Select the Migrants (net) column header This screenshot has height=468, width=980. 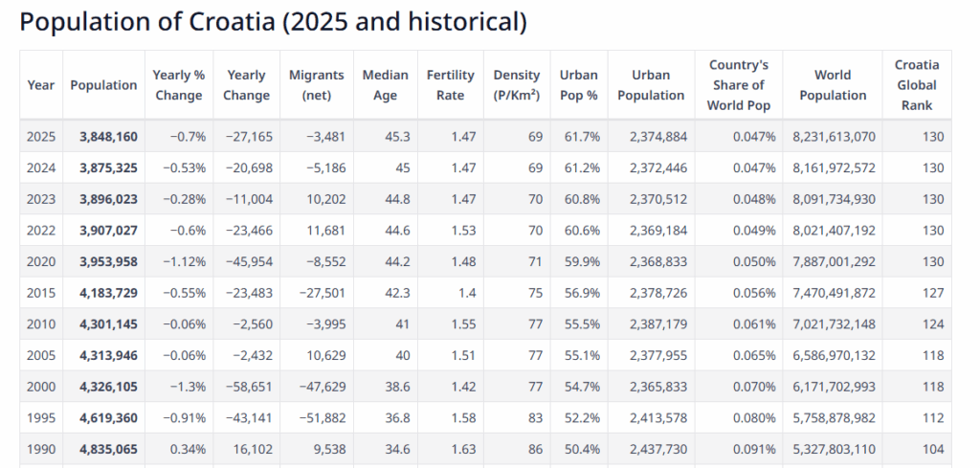(316, 85)
